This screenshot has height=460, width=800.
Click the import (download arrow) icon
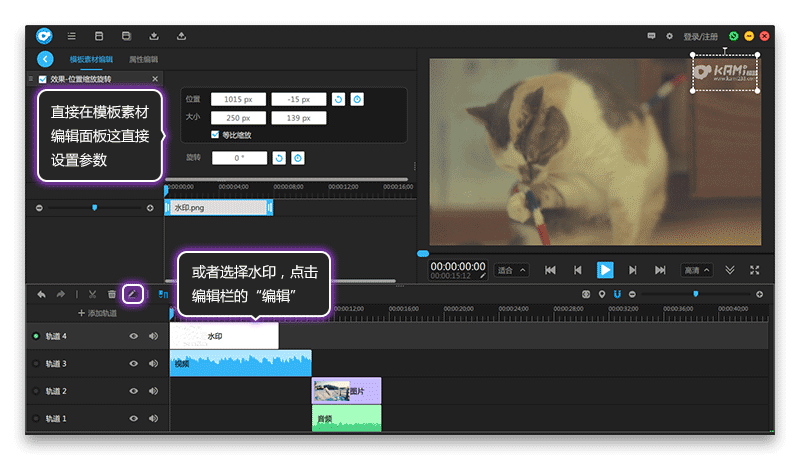click(154, 36)
